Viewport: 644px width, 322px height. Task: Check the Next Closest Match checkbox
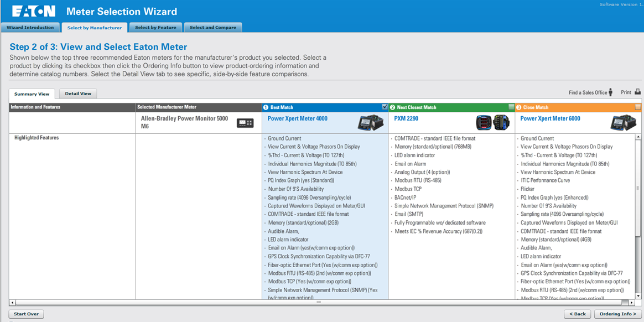(x=511, y=107)
